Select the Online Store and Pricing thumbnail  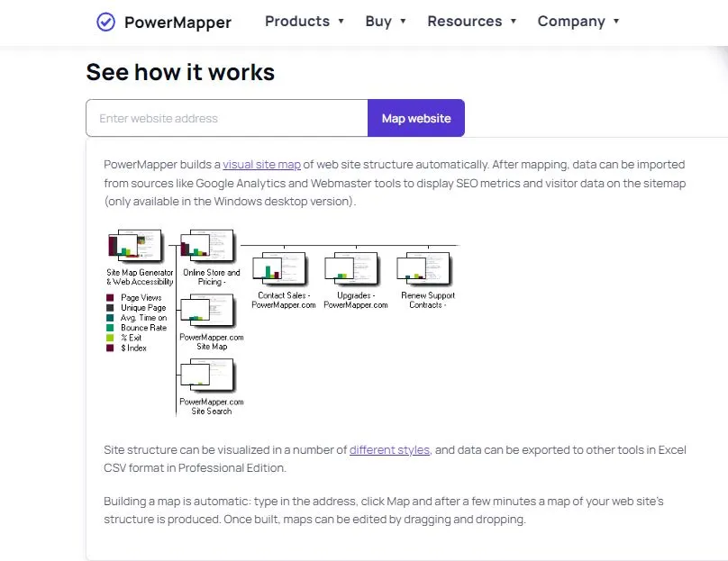point(207,245)
